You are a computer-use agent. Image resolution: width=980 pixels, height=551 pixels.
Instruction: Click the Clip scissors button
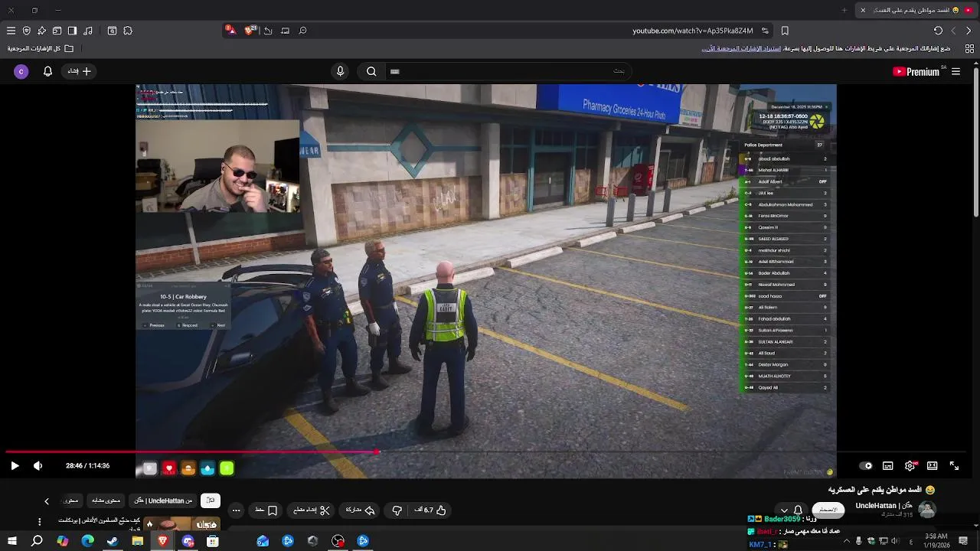311,510
